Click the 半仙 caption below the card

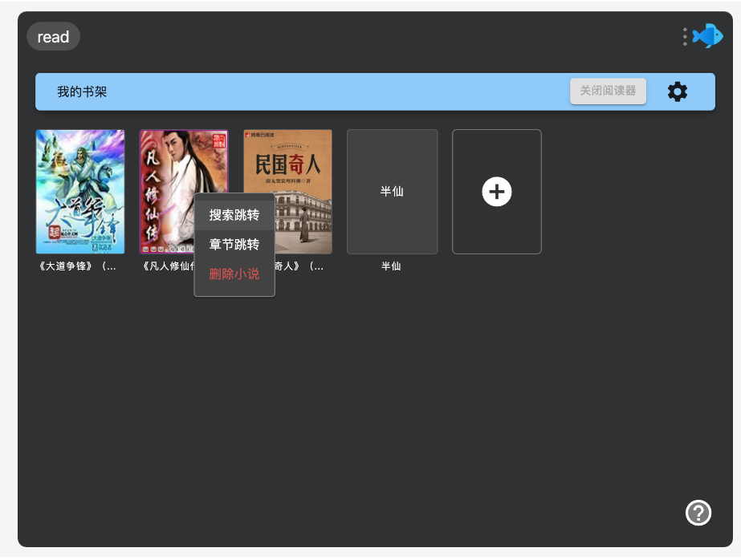pos(391,266)
